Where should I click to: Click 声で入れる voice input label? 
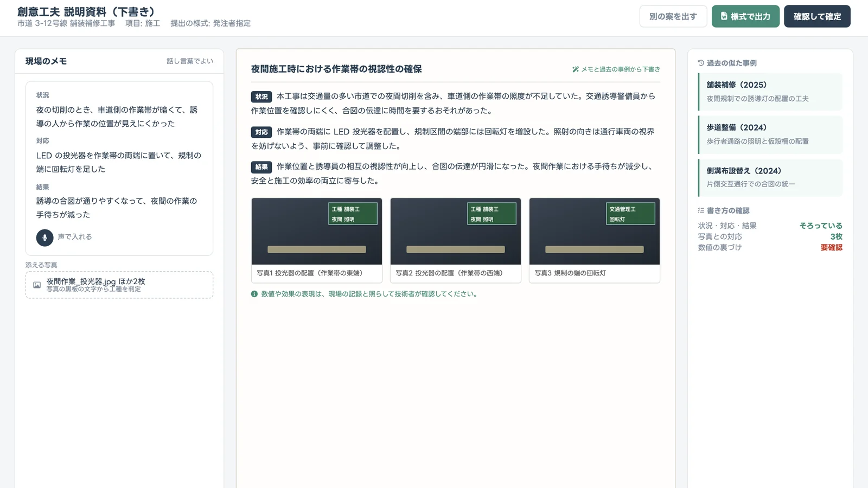(x=75, y=237)
